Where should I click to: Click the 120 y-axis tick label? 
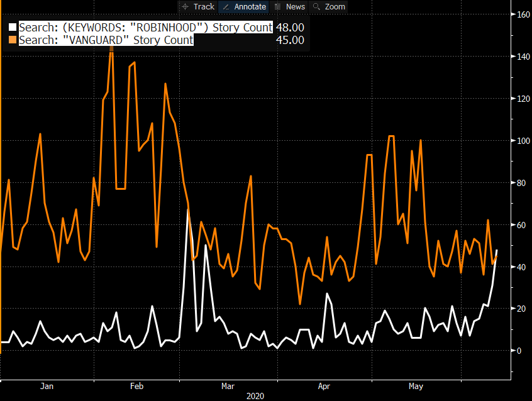click(x=523, y=99)
